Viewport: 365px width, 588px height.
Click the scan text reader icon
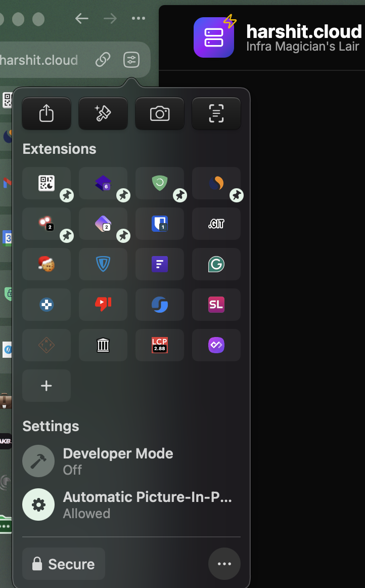(x=216, y=113)
